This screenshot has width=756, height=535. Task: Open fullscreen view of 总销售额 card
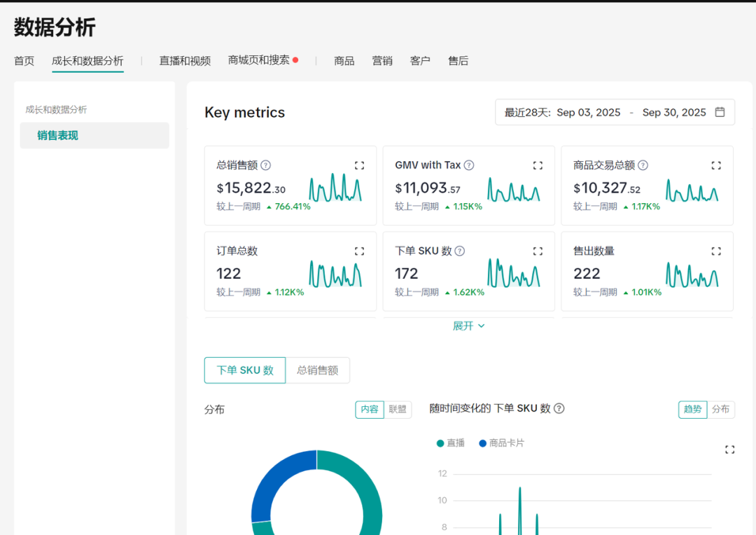[359, 165]
